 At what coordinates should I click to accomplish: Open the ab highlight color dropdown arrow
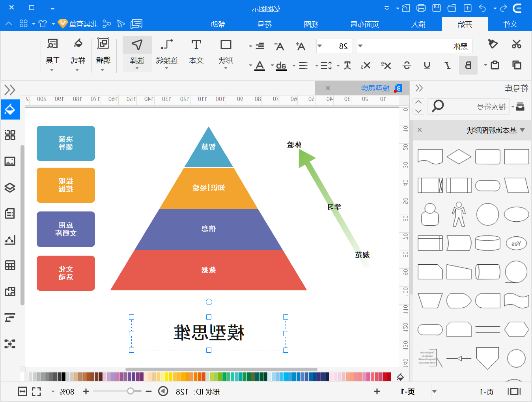tap(272, 65)
